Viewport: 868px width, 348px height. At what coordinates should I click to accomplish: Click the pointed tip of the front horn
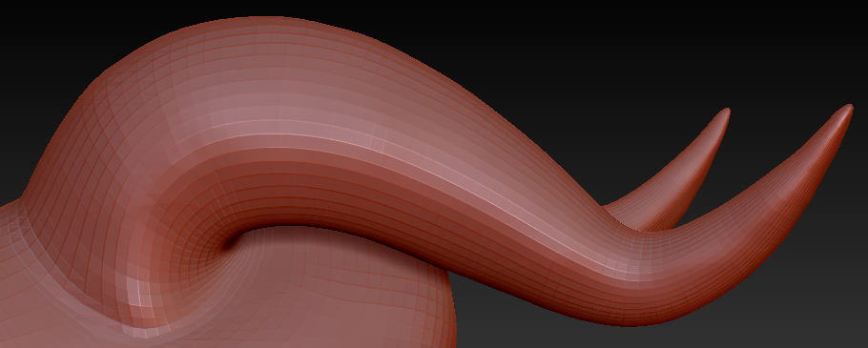point(847,110)
